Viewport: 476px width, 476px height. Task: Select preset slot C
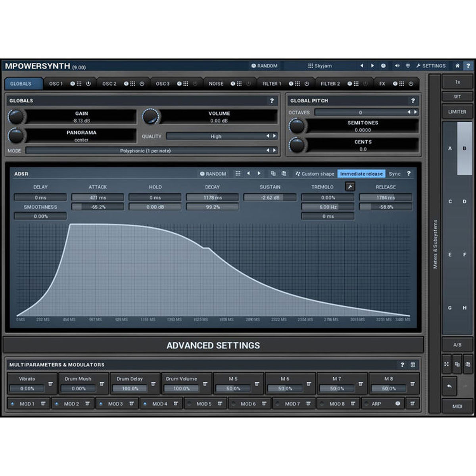(450, 202)
